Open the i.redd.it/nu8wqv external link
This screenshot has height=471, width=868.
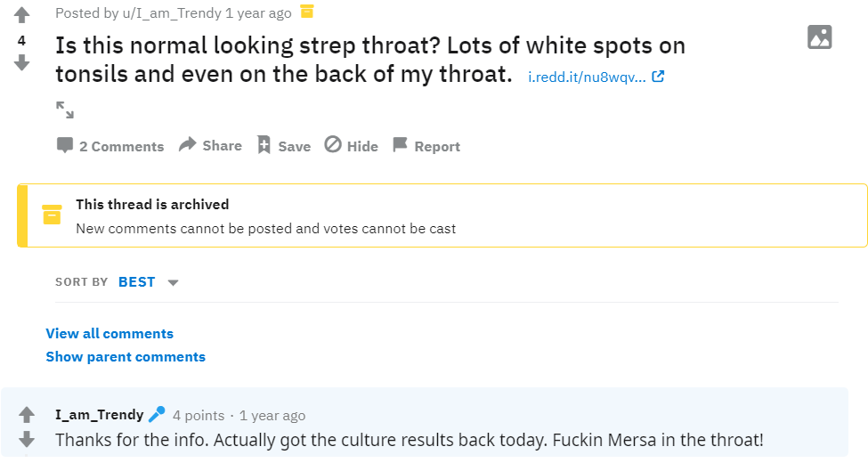pos(587,77)
